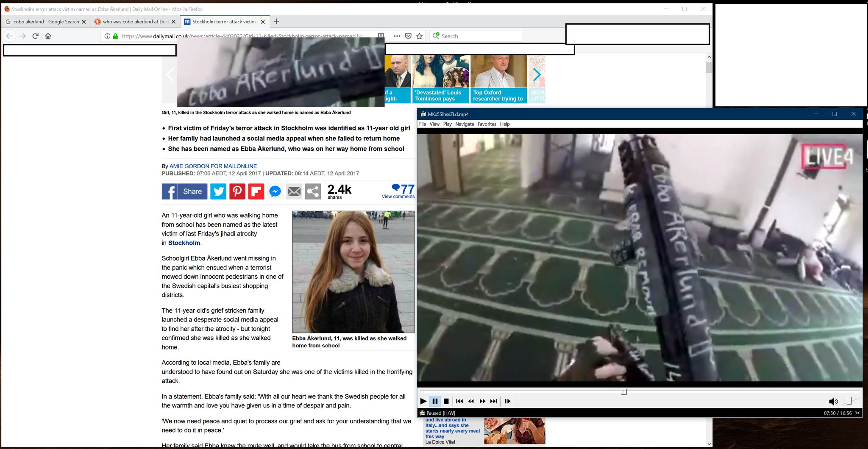868x449 pixels.
Task: Reload the Daily Mail page
Action: coord(36,36)
